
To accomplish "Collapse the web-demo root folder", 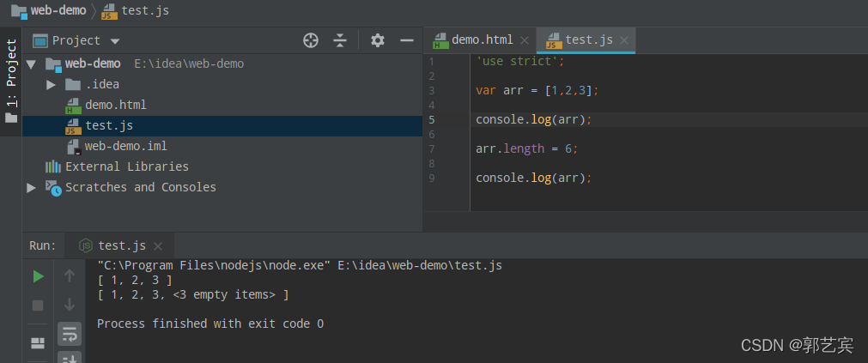I will click(x=31, y=64).
